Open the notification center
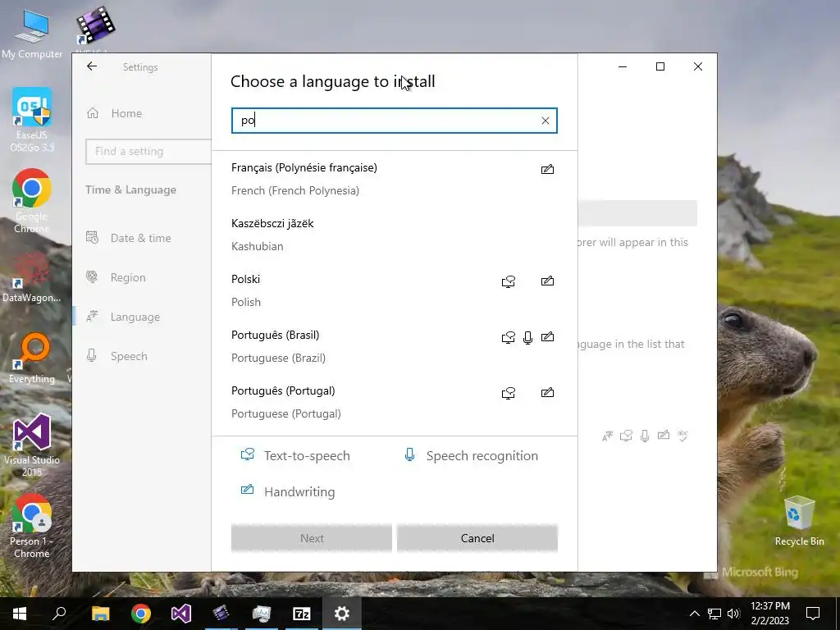The image size is (840, 630). (813, 614)
